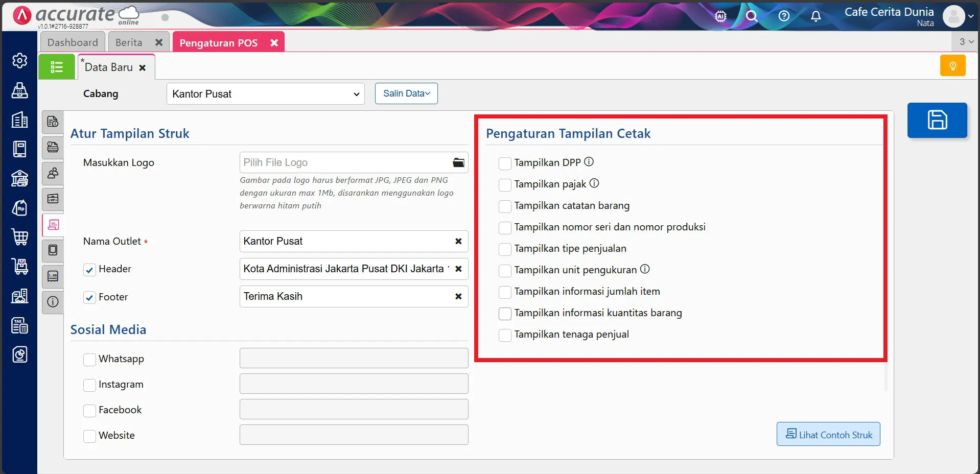
Task: Select the Rp price tag icon
Action: (19, 207)
